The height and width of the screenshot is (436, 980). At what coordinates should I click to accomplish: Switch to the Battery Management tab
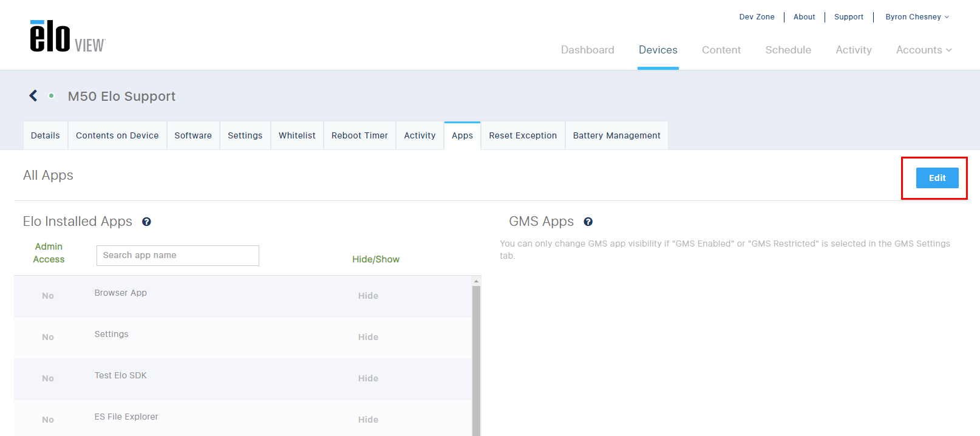(617, 135)
